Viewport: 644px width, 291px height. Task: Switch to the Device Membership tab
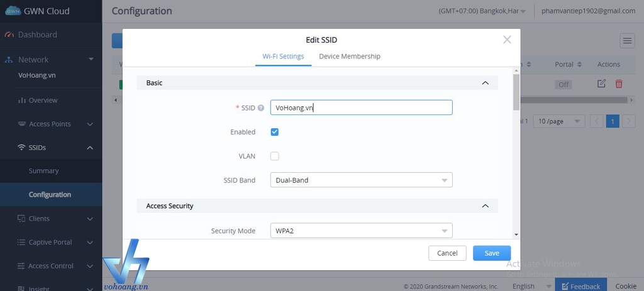pyautogui.click(x=350, y=57)
